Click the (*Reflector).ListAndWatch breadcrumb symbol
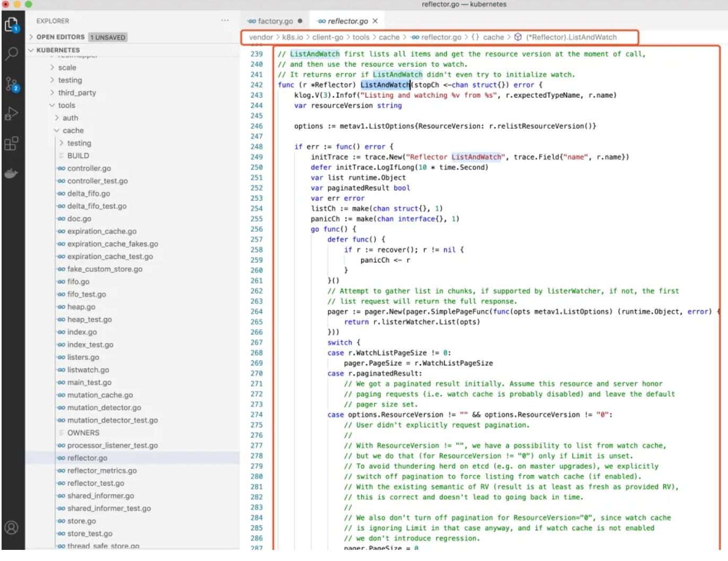 tap(571, 37)
